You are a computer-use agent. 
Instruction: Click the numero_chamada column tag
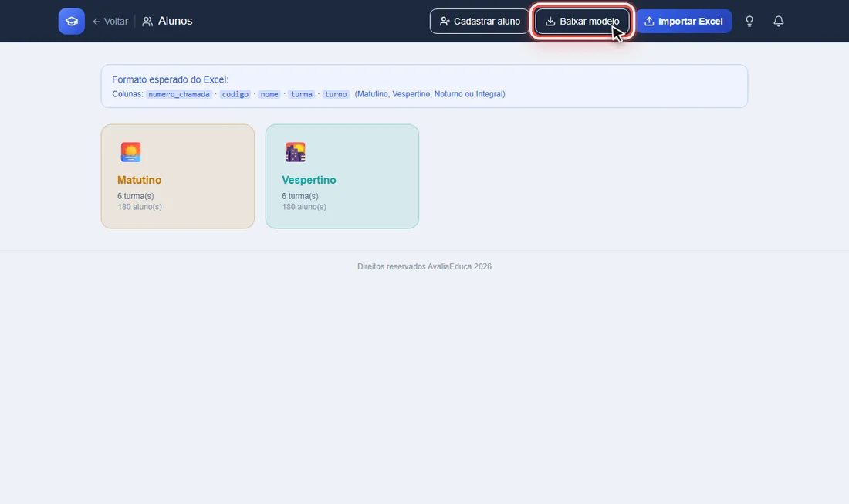click(179, 94)
